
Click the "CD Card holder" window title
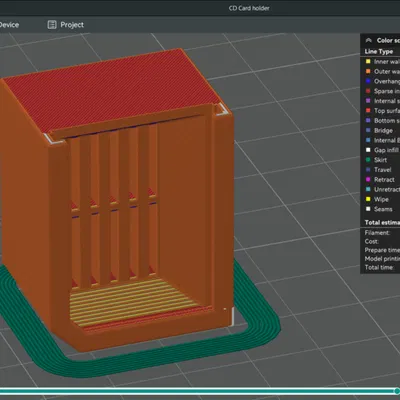pyautogui.click(x=249, y=8)
